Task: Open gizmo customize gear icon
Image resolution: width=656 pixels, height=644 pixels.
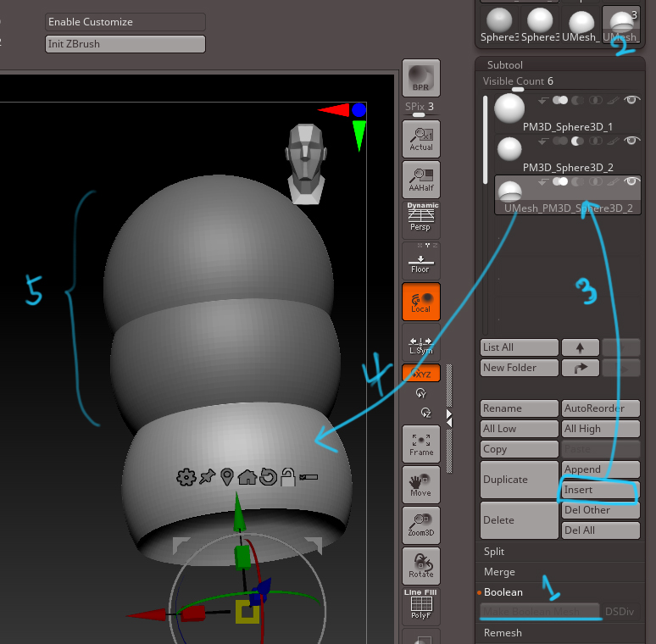Action: point(186,477)
